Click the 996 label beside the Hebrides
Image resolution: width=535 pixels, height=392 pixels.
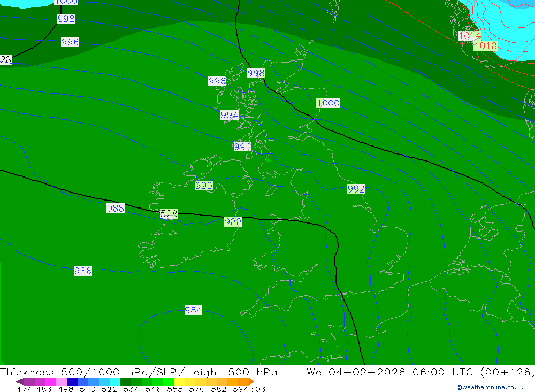click(x=217, y=81)
